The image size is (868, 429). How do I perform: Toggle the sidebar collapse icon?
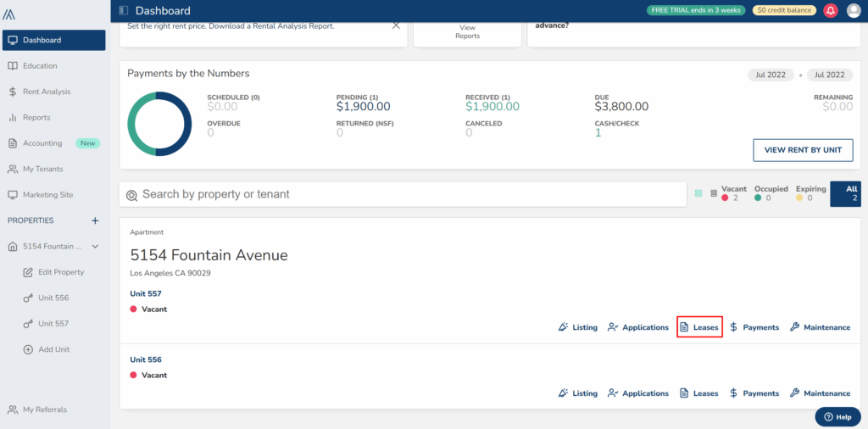pyautogui.click(x=124, y=11)
